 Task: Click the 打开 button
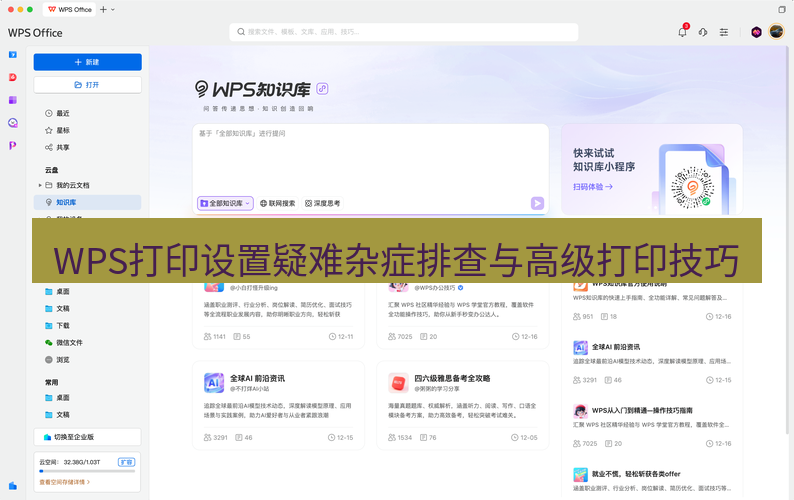(x=88, y=85)
